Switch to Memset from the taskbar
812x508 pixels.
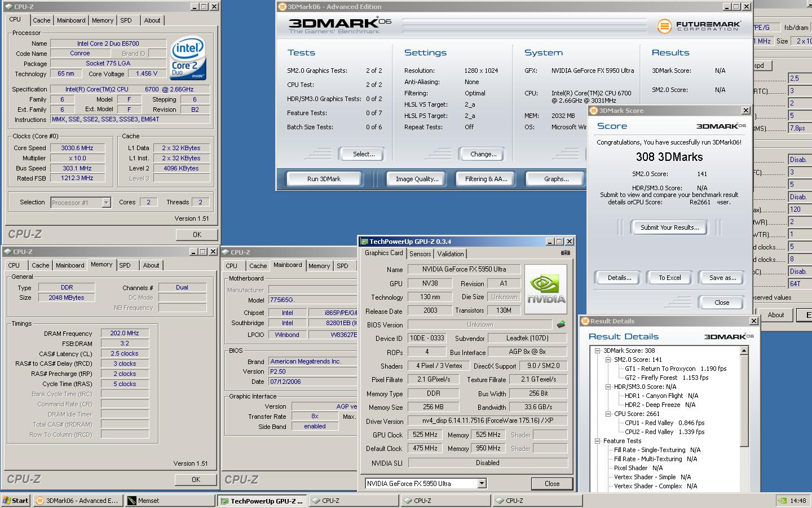[x=169, y=501]
